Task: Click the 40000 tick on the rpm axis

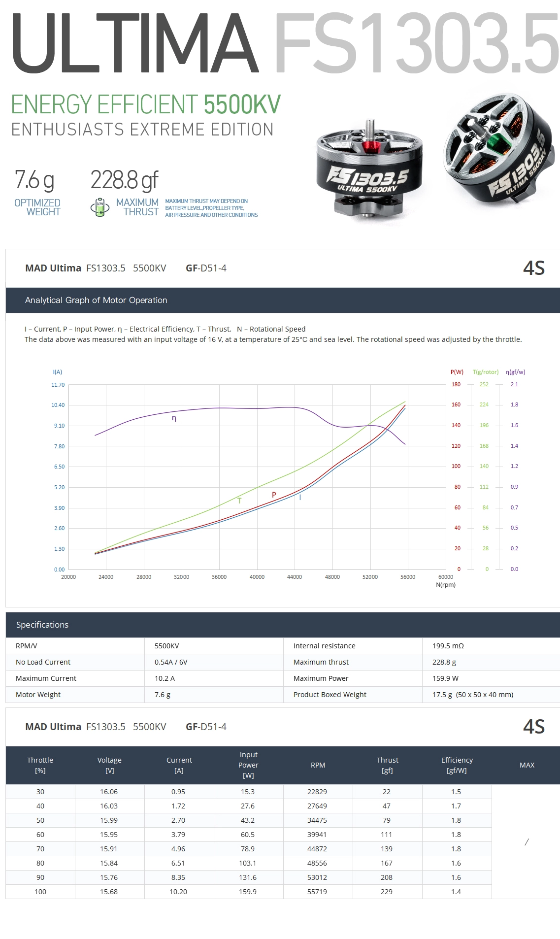Action: [257, 577]
